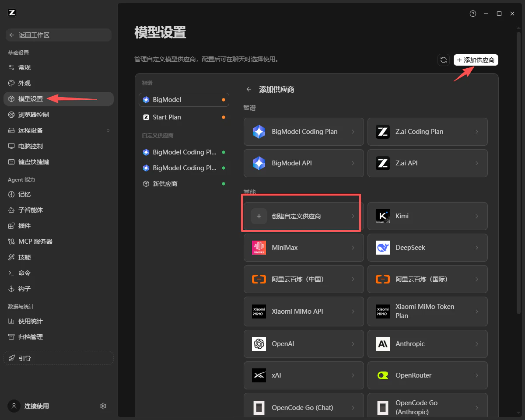Open 电脑控制 settings
This screenshot has height=420, width=525.
click(58, 146)
